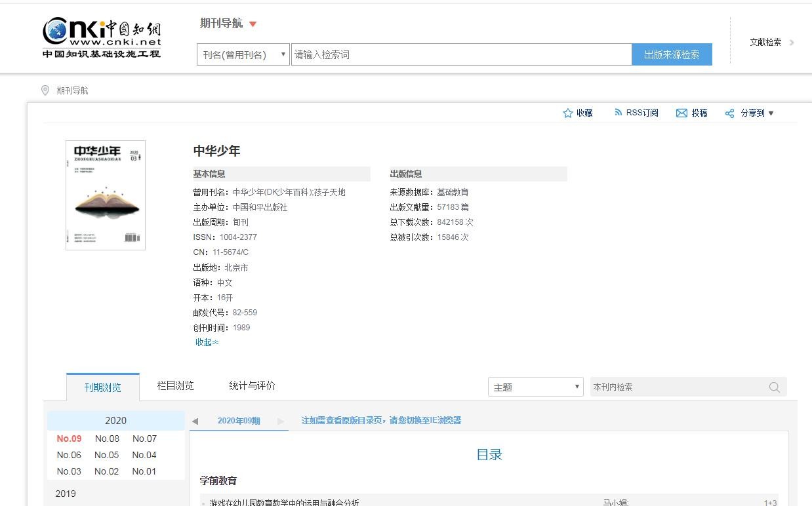
Task: Select issue No.08
Action: tap(107, 438)
